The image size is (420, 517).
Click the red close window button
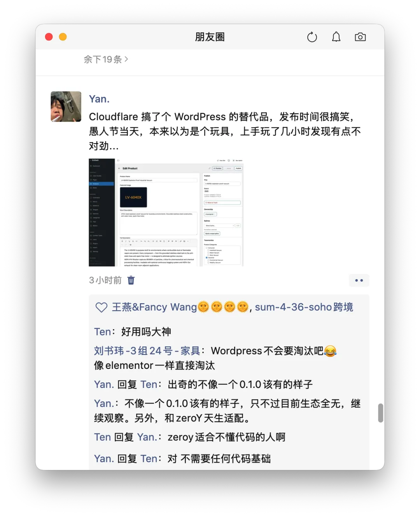pyautogui.click(x=49, y=37)
